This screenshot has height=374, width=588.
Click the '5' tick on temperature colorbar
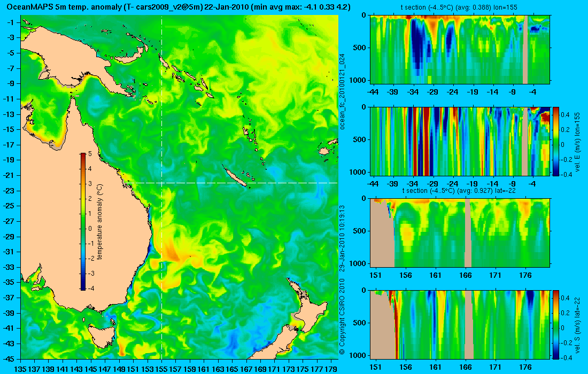click(90, 154)
